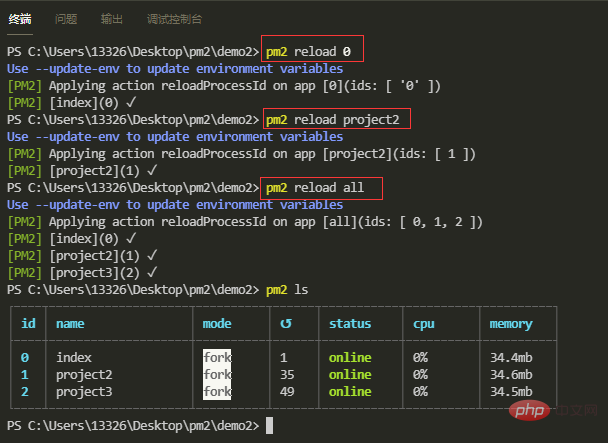Click the 'status' column header
The width and height of the screenshot is (608, 443).
pos(350,324)
